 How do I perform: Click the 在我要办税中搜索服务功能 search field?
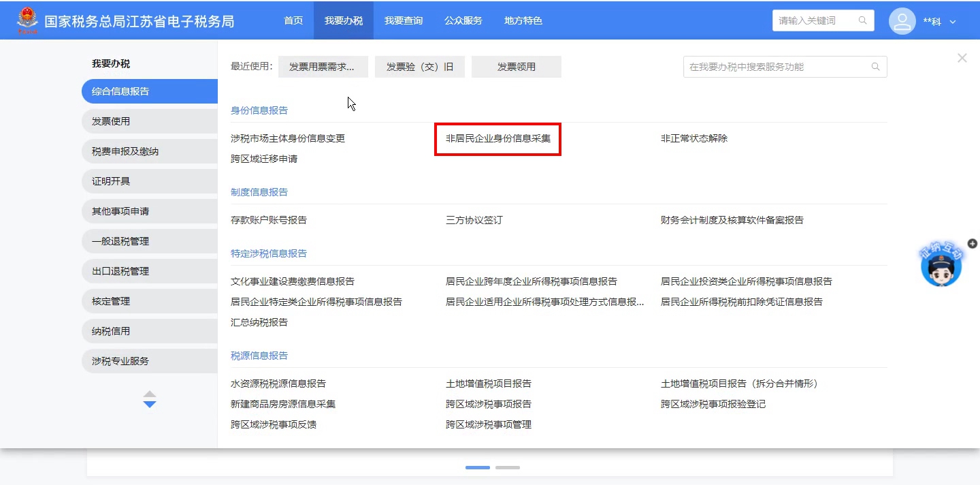click(x=776, y=67)
